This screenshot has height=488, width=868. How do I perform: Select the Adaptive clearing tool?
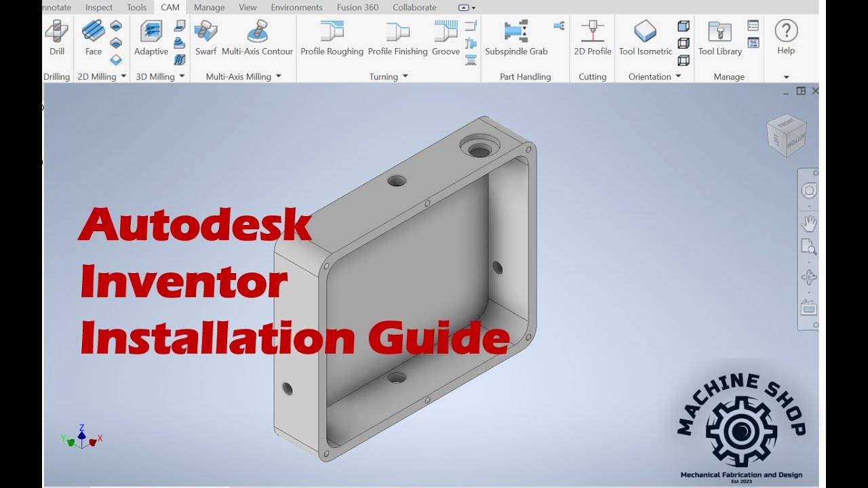tap(151, 38)
